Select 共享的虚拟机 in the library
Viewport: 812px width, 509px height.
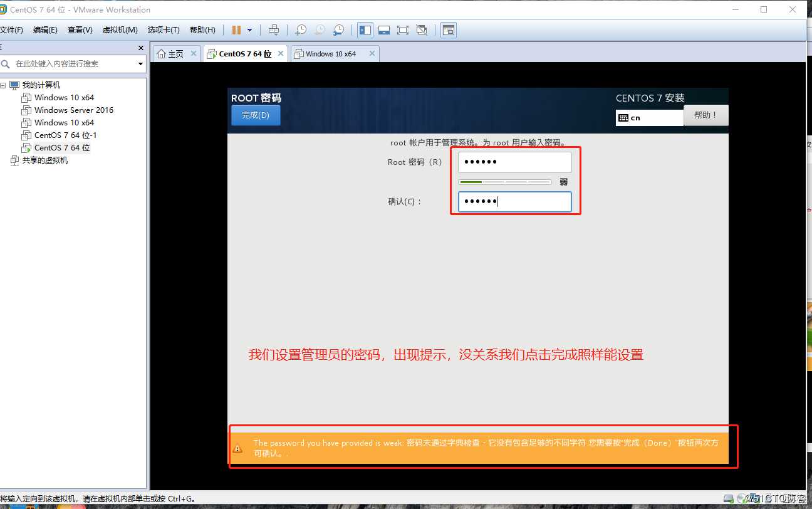pos(45,160)
